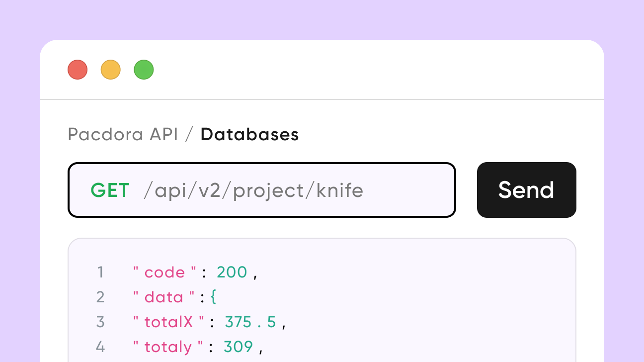Click line number 1 in the response
This screenshot has height=362, width=644.
[x=100, y=272]
